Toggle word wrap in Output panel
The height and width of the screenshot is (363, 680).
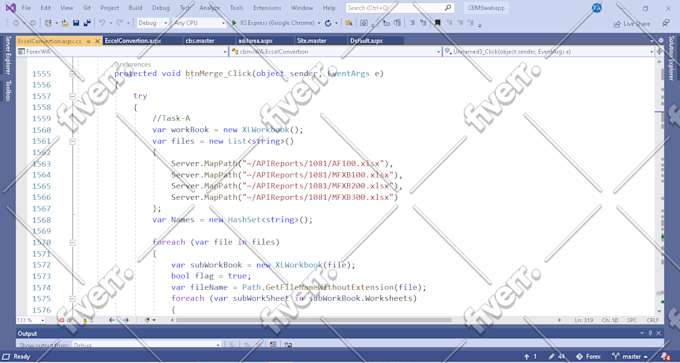click(x=288, y=344)
